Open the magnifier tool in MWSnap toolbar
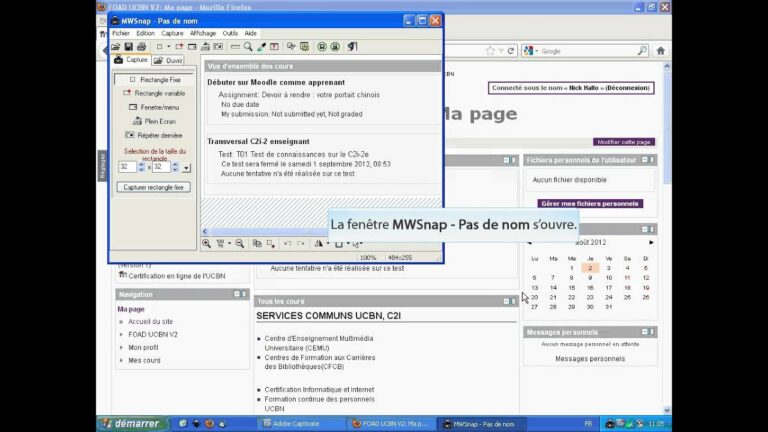 coord(248,47)
